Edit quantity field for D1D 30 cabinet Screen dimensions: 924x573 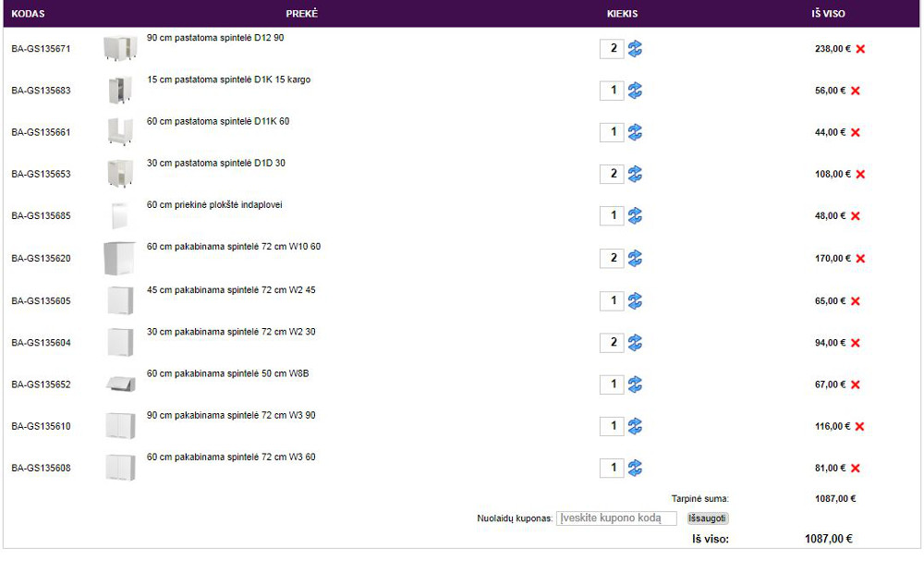(612, 174)
